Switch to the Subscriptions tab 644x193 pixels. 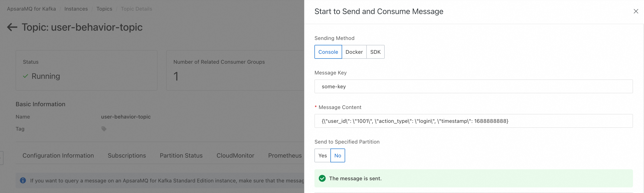pyautogui.click(x=127, y=156)
